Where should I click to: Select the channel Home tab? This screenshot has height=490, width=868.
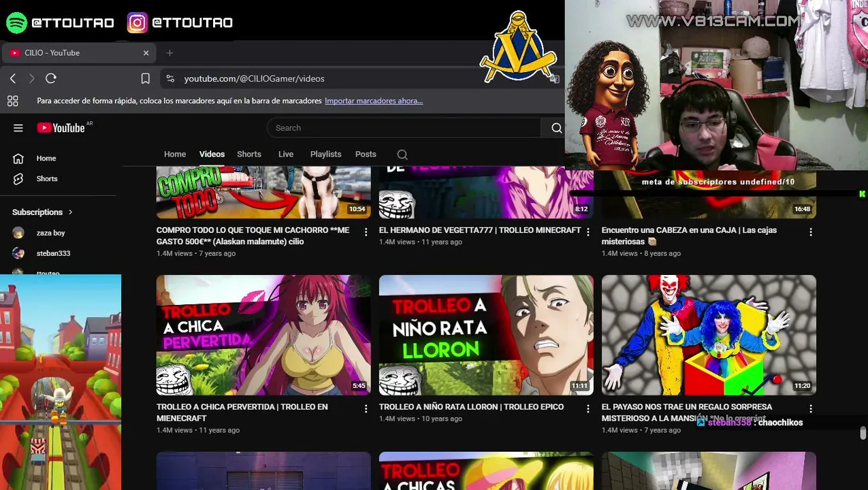pos(175,154)
